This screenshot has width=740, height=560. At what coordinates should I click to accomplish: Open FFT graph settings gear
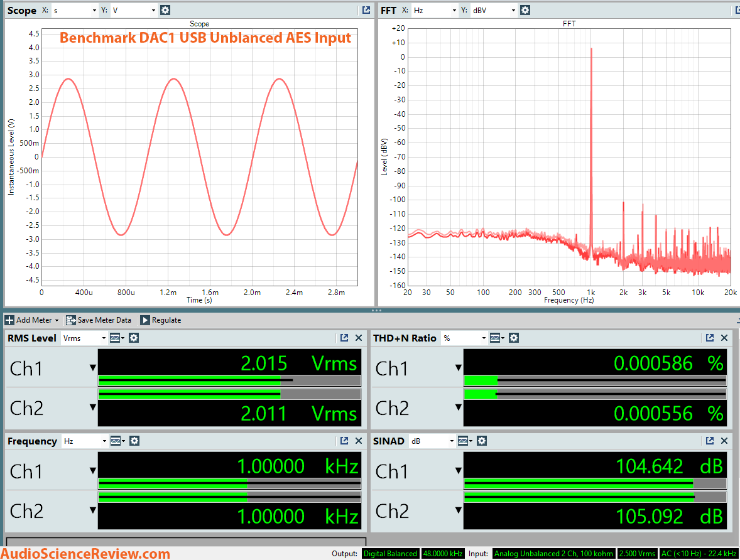pyautogui.click(x=525, y=10)
